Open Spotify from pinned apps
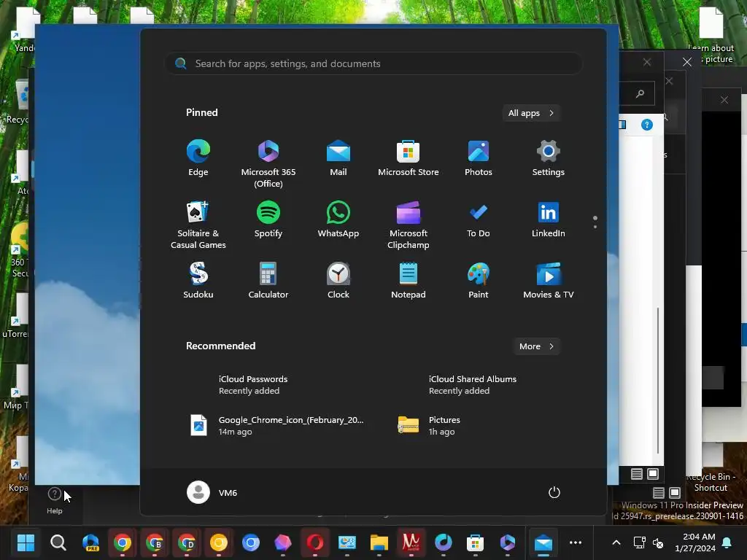 coord(268,219)
